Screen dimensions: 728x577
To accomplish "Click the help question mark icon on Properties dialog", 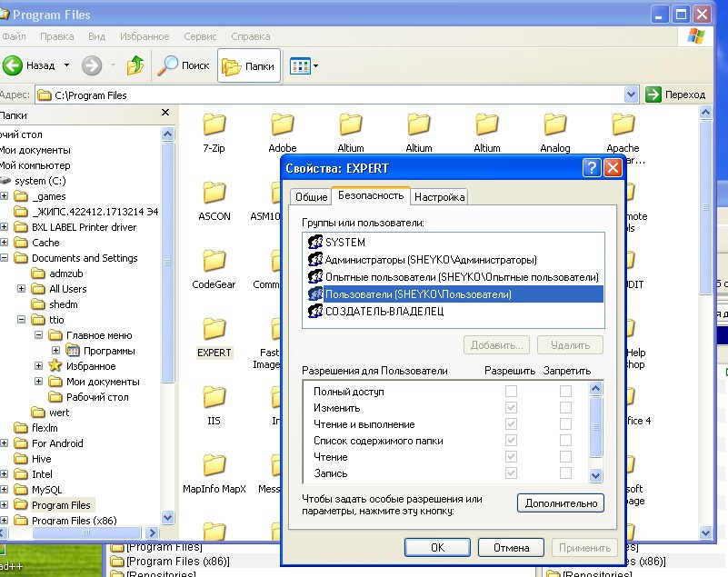I will tap(593, 167).
